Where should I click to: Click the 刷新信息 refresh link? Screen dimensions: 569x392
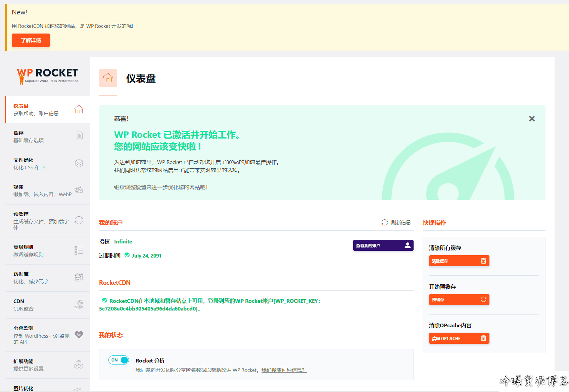point(396,223)
